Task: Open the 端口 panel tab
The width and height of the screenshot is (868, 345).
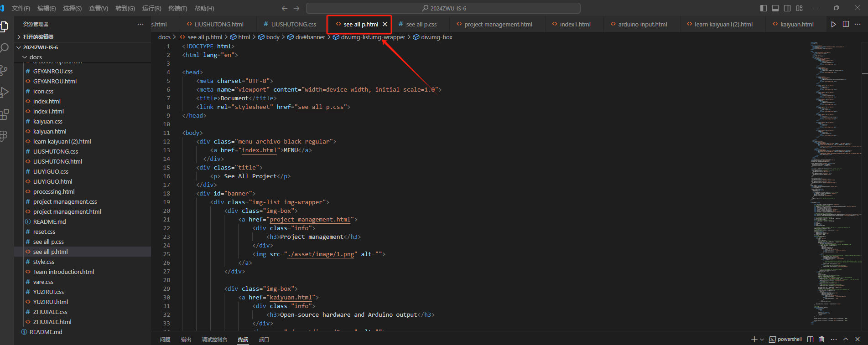Action: click(264, 340)
